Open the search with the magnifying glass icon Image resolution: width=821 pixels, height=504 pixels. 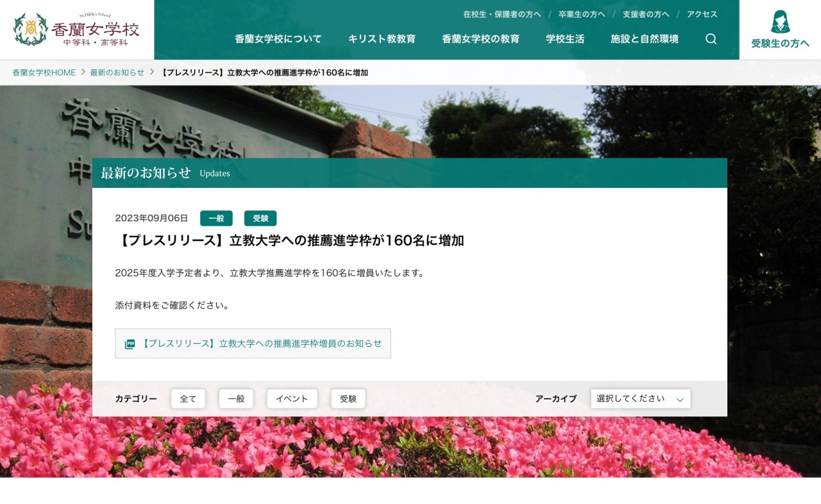[711, 39]
